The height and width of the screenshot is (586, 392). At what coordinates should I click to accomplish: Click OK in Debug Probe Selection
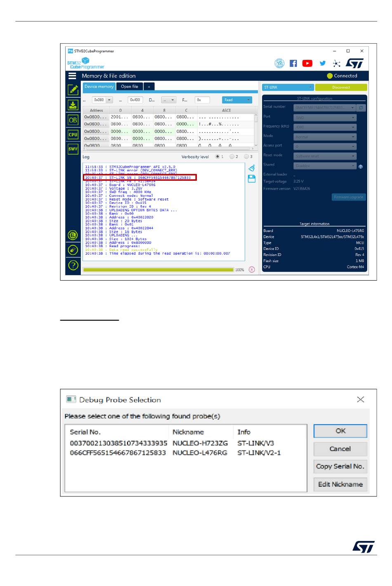340,431
